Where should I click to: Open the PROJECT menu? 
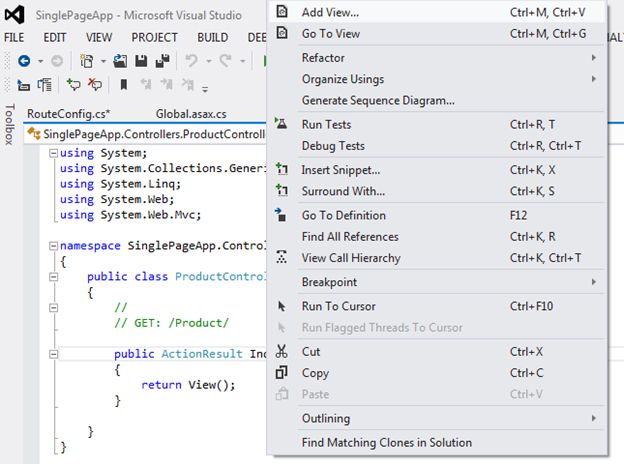point(154,37)
